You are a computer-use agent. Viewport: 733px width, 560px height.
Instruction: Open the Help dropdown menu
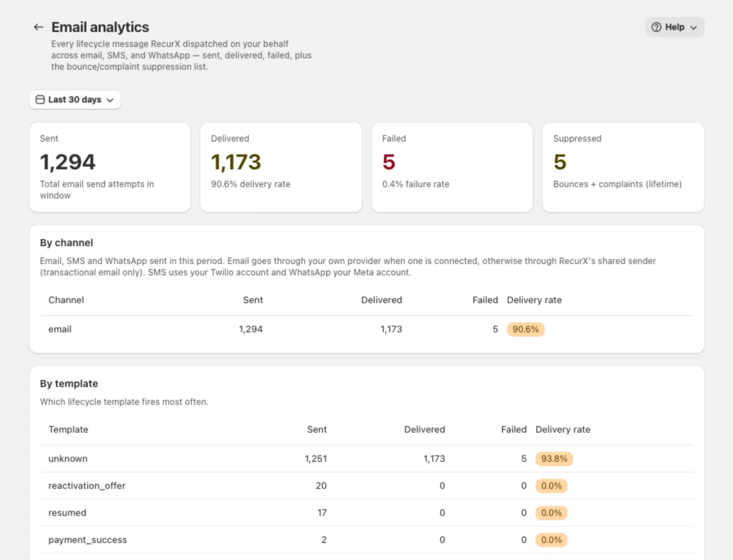675,27
